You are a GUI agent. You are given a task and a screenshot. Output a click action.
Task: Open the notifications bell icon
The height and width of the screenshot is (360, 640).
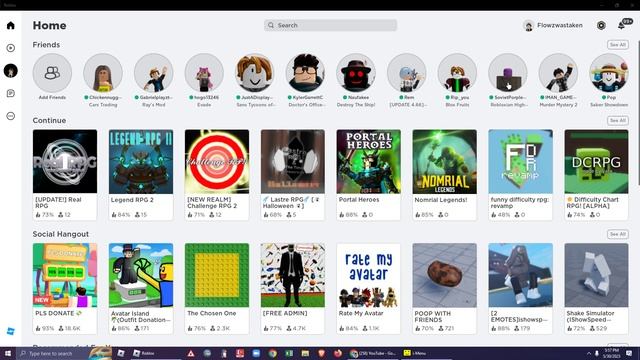click(621, 25)
